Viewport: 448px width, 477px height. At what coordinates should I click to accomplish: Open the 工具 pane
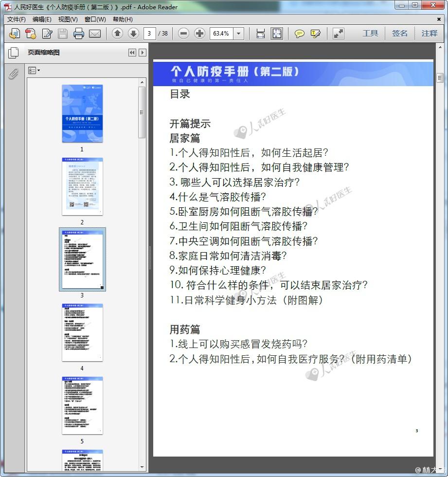click(x=370, y=34)
